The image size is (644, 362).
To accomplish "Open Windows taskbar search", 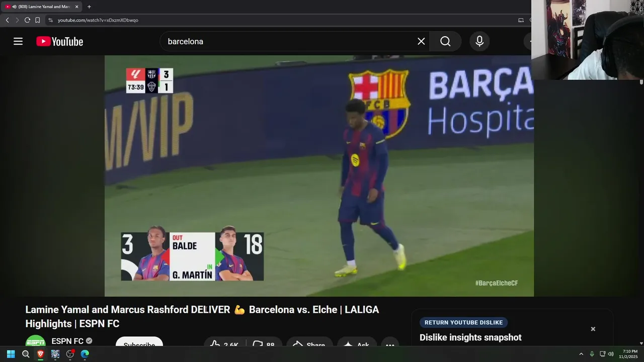I will point(26,354).
